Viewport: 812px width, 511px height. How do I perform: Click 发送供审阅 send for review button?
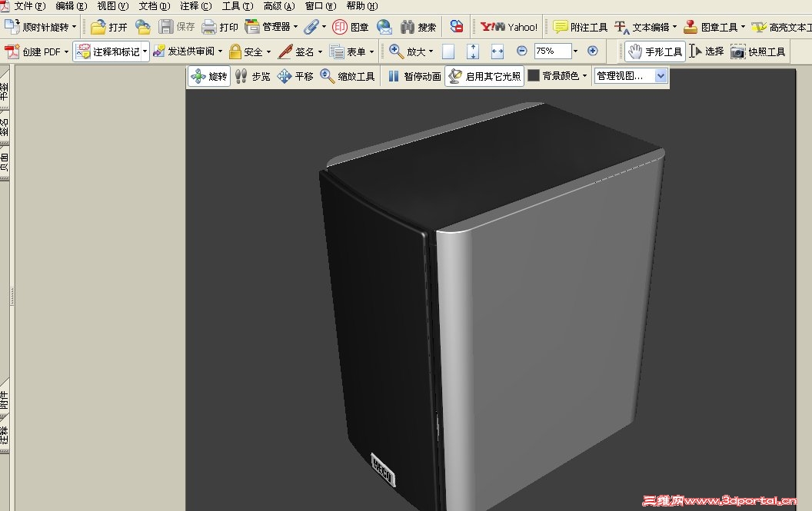point(184,51)
